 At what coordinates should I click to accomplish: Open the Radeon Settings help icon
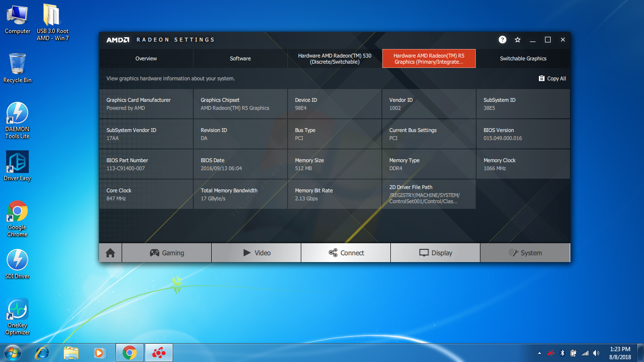pos(503,40)
